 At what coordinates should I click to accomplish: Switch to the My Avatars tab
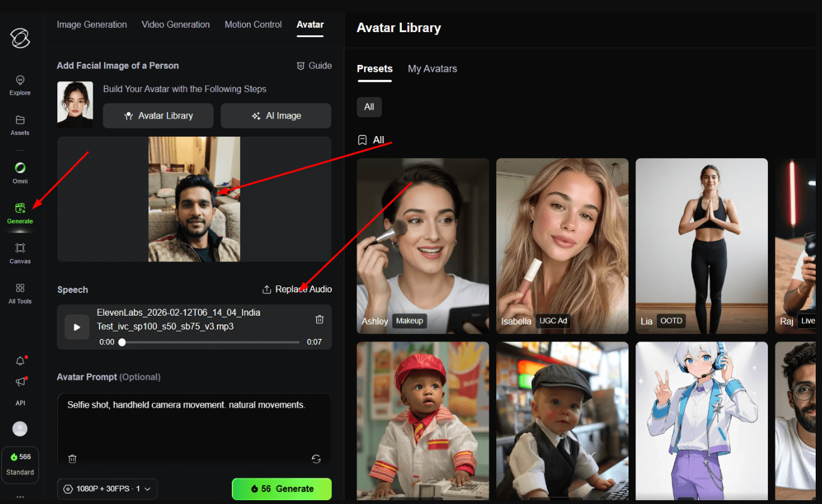[432, 69]
